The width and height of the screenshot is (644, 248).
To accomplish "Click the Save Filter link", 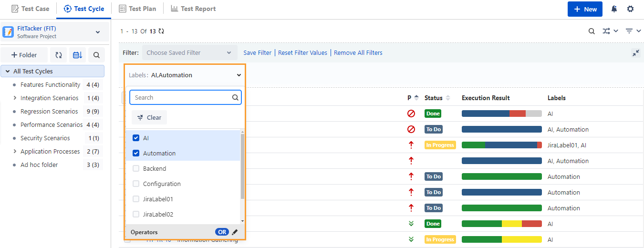I will point(258,52).
